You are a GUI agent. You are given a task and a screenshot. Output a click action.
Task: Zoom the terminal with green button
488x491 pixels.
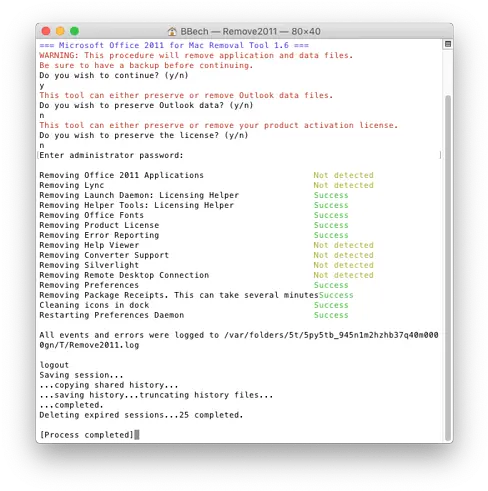[x=75, y=31]
